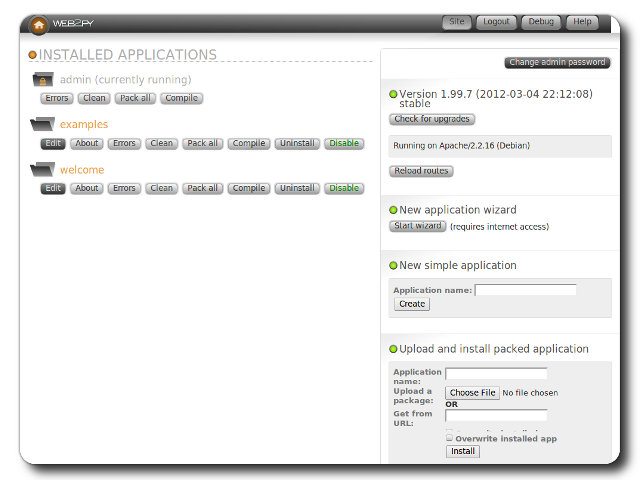Click Edit for the examples application
640x480 pixels.
coord(53,143)
